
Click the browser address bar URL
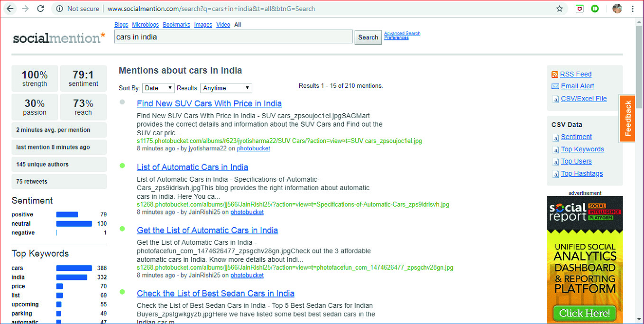[211, 9]
